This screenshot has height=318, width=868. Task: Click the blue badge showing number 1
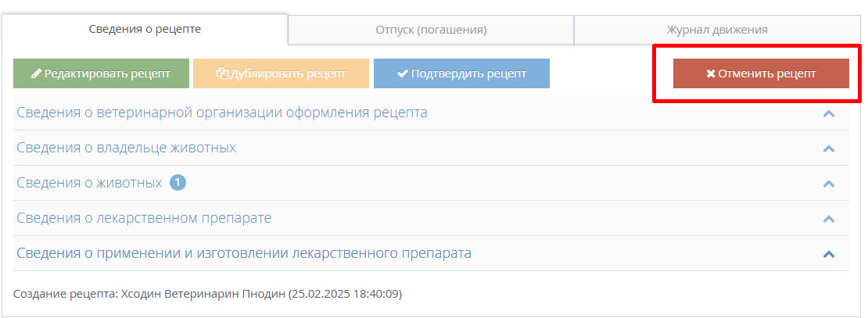pyautogui.click(x=178, y=183)
